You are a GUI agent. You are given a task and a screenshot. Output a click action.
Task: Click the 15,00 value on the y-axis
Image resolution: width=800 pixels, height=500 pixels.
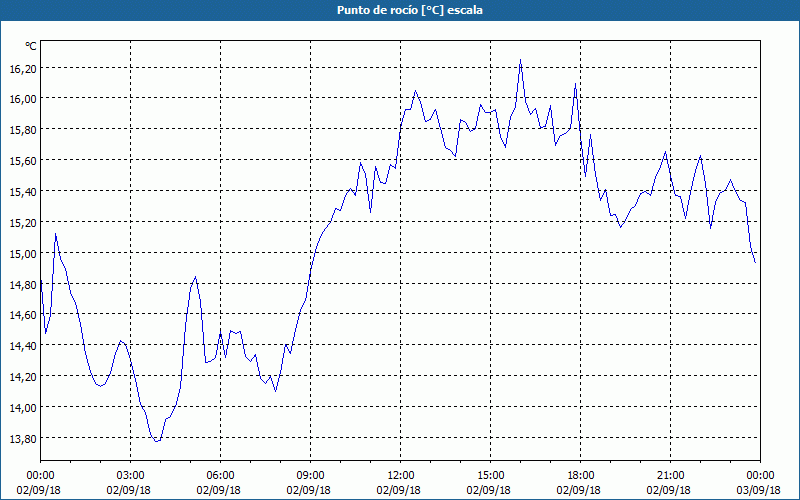23,253
